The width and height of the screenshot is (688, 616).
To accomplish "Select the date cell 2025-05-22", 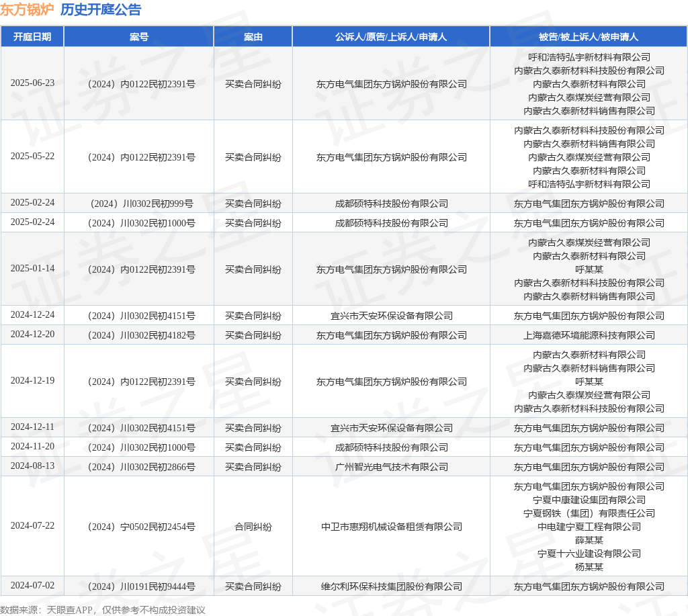I will point(32,157).
